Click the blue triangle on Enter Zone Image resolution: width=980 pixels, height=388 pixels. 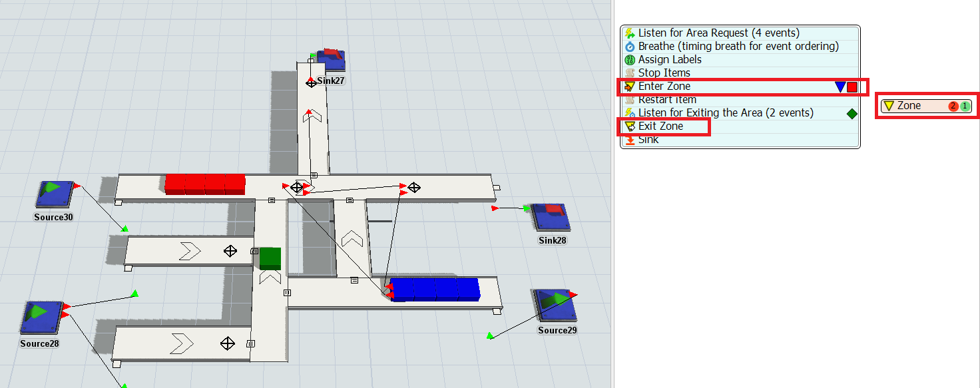pos(840,87)
